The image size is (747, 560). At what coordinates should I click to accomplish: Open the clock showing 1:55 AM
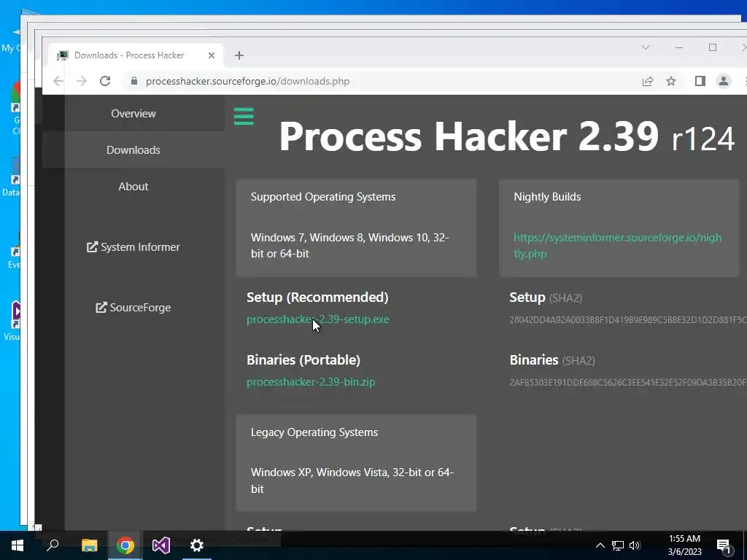(684, 545)
